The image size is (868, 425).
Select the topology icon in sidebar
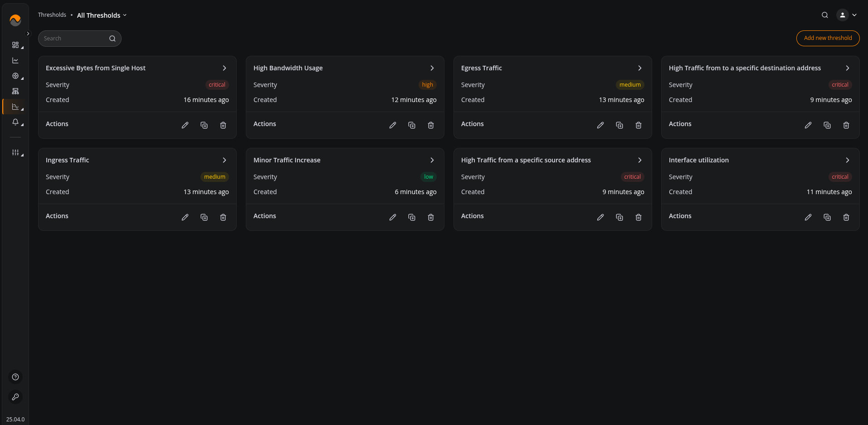(x=15, y=91)
